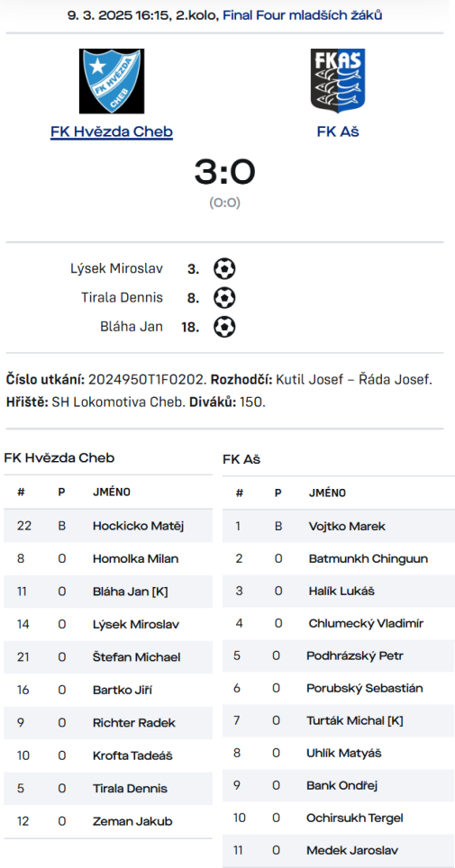This screenshot has width=455, height=868.
Task: Click the ball icon beside Bláha Jan 18.
Action: tap(224, 327)
